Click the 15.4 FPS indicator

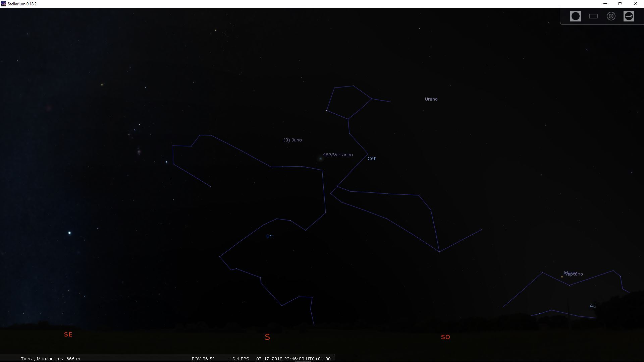(239, 359)
